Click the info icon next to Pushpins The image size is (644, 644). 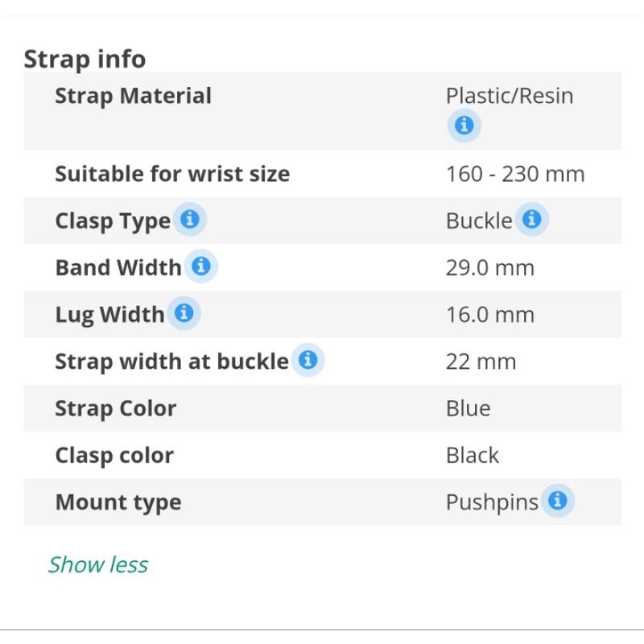pyautogui.click(x=557, y=501)
